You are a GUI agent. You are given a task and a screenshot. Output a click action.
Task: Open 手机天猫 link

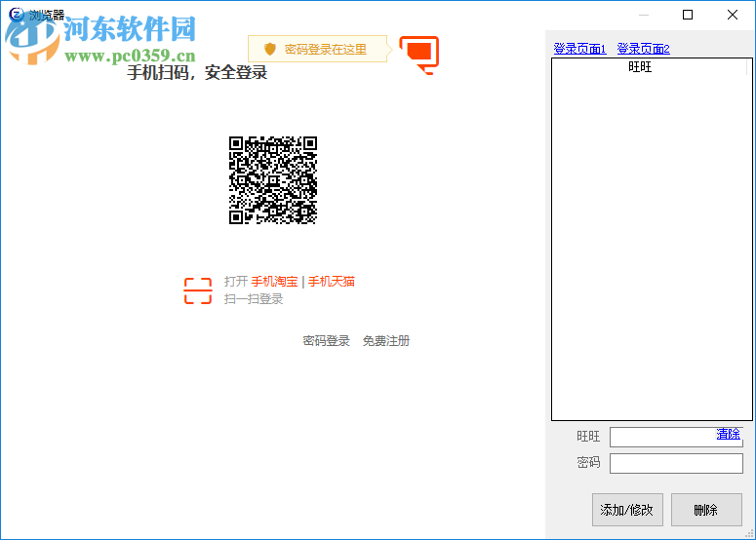point(332,282)
